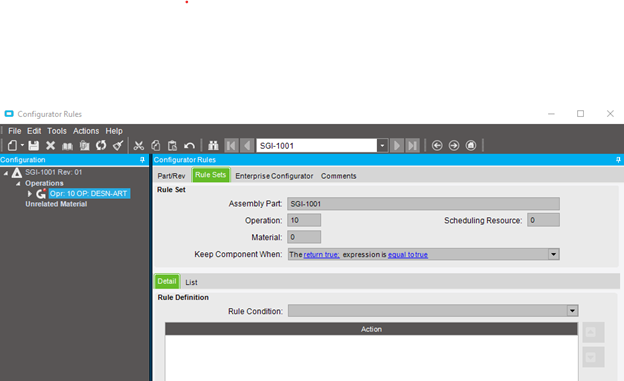Open the SGI-1001 navigation dropdown arrow

[382, 146]
